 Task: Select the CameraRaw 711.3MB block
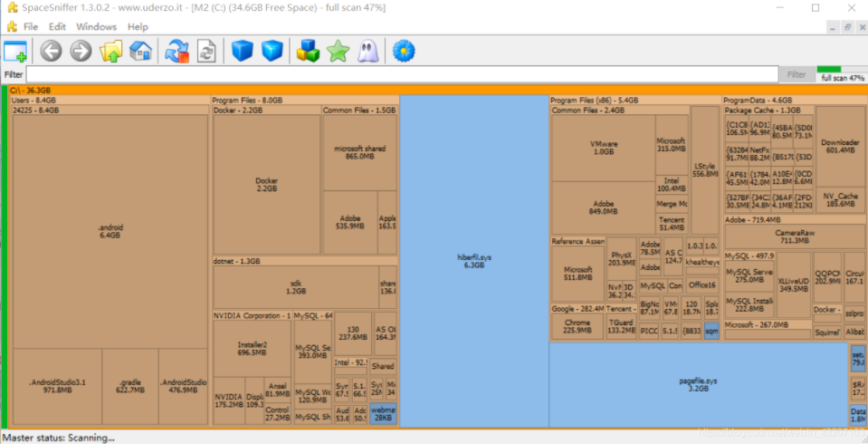pos(795,236)
